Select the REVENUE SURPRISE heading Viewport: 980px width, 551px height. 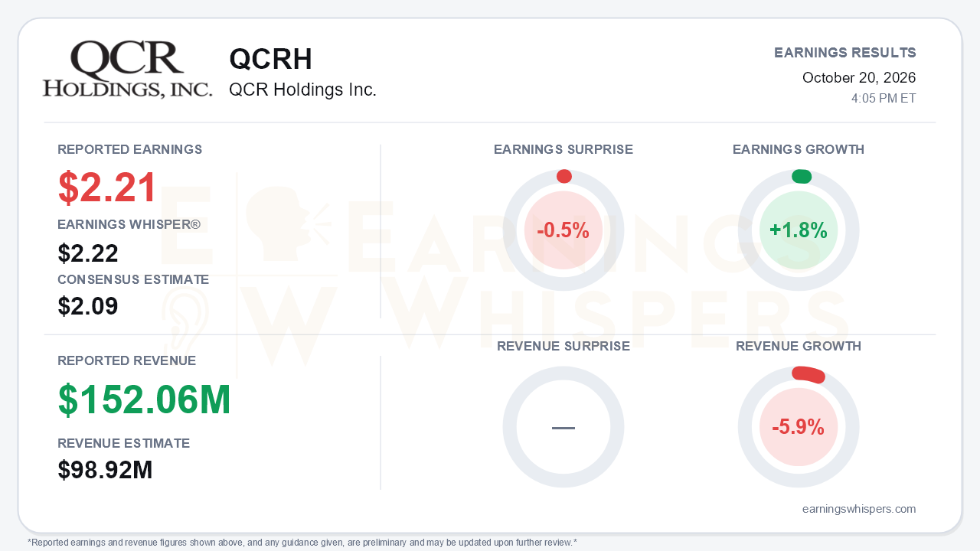[563, 346]
